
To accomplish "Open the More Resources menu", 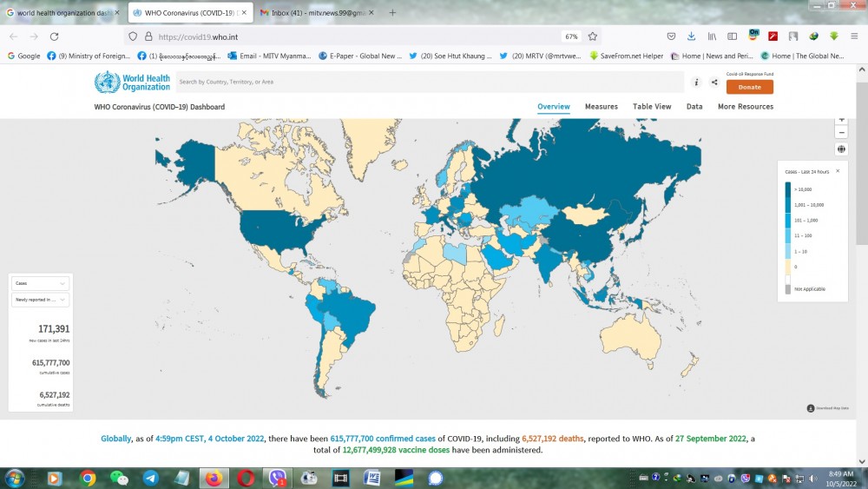I will pos(745,107).
